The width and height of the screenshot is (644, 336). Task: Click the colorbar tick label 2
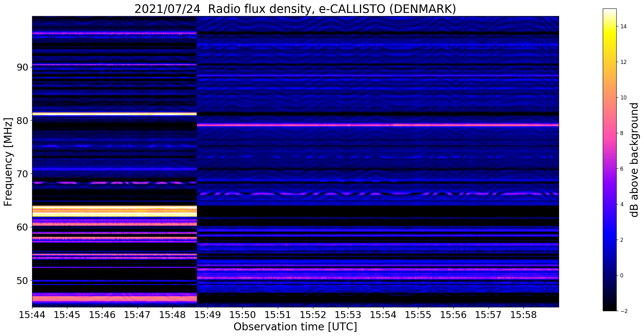(x=622, y=240)
